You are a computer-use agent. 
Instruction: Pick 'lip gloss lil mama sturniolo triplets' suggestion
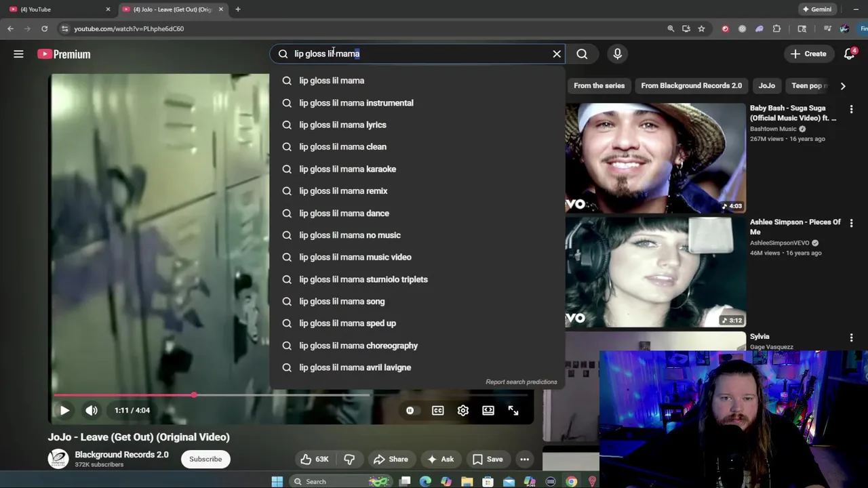tap(417, 279)
